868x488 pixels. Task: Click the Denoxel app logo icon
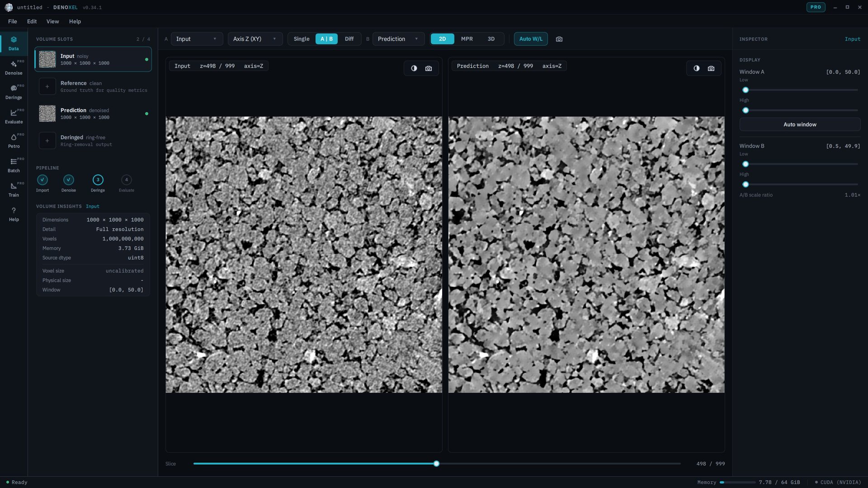point(9,7)
